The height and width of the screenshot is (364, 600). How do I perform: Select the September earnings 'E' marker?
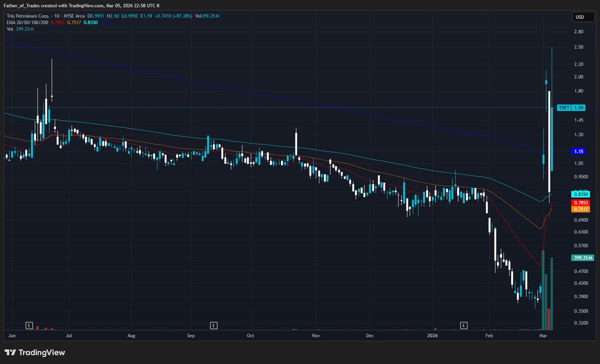(214, 325)
